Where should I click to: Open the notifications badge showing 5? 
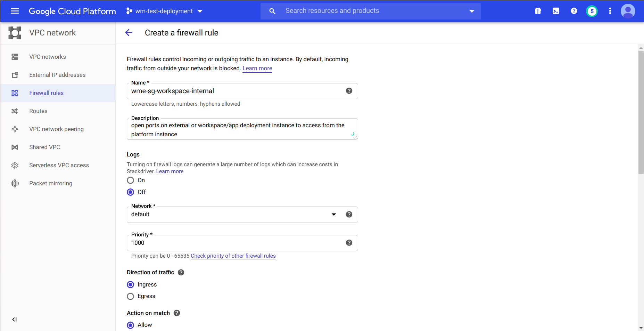pyautogui.click(x=592, y=11)
